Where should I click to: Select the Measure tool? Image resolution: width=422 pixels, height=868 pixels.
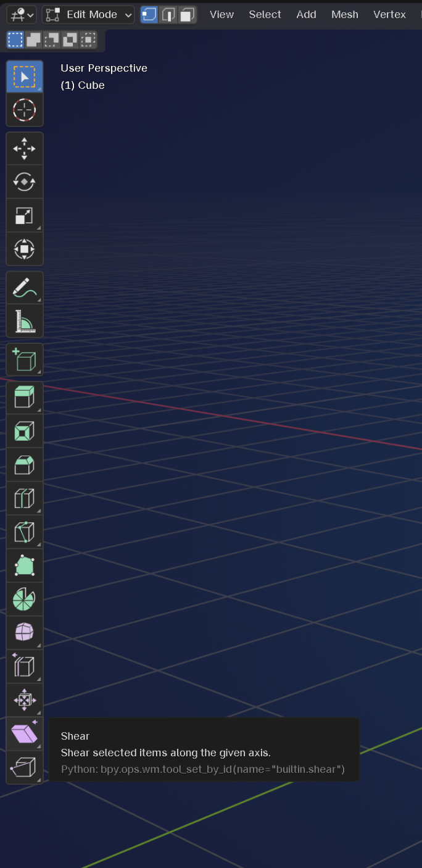point(24,321)
